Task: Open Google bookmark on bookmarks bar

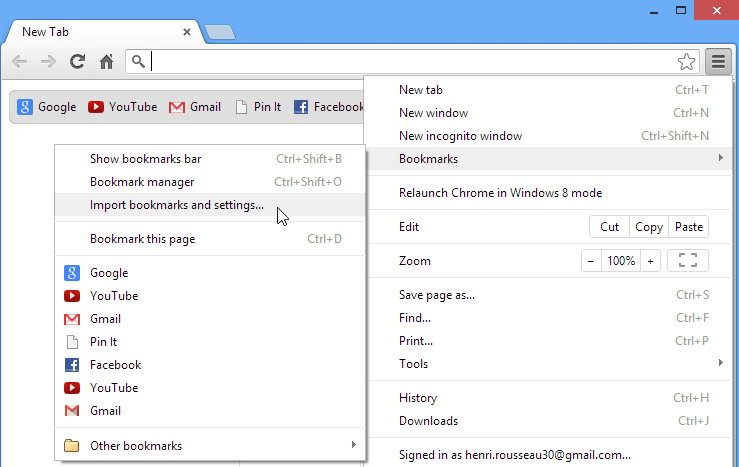Action: pos(47,107)
